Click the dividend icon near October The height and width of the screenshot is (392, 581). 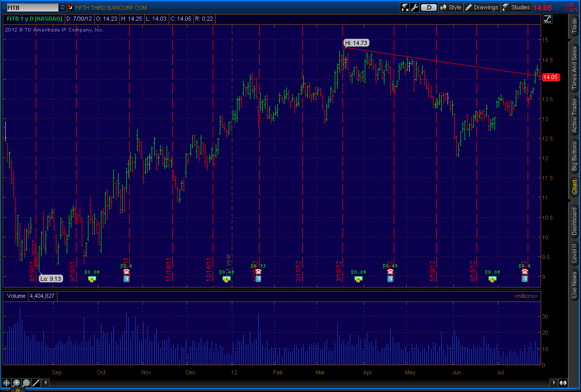(x=92, y=279)
